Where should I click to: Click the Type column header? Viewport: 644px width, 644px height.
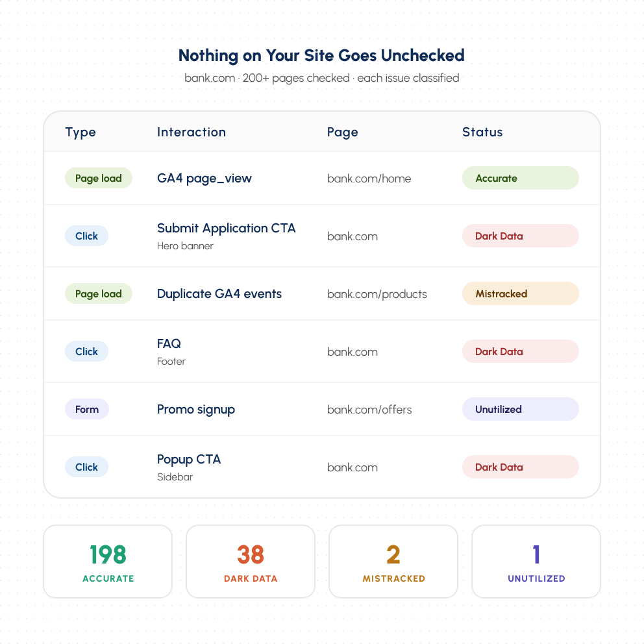click(x=80, y=132)
